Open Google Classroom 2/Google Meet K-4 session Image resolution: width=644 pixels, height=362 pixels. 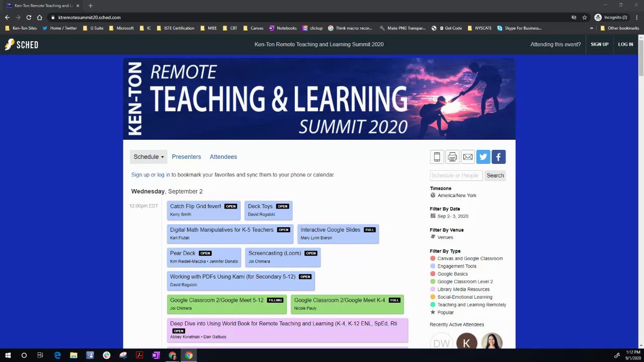(x=347, y=304)
